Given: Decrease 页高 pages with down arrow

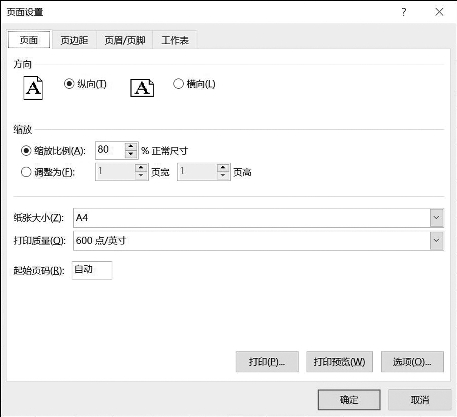Looking at the screenshot, I should click(x=223, y=175).
